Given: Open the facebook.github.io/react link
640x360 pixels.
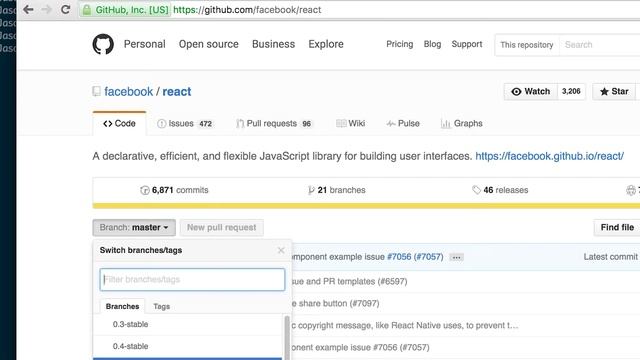Looking at the screenshot, I should tap(549, 156).
